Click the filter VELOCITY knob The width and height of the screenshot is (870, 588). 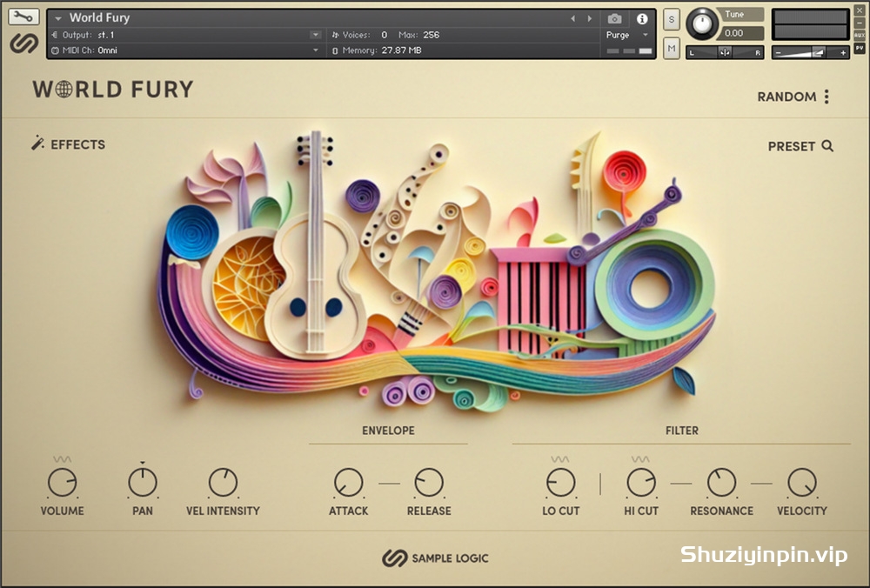point(802,482)
